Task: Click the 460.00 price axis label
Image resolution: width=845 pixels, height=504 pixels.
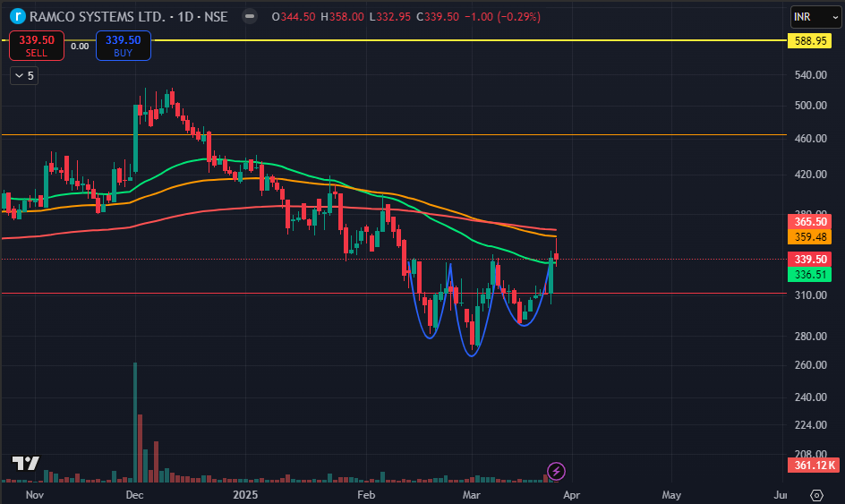Action: pos(810,139)
